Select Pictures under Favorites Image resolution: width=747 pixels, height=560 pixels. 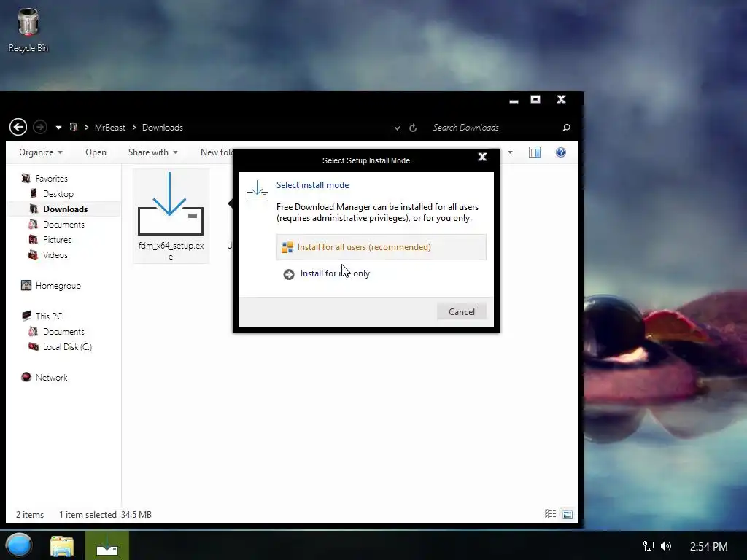(x=57, y=239)
